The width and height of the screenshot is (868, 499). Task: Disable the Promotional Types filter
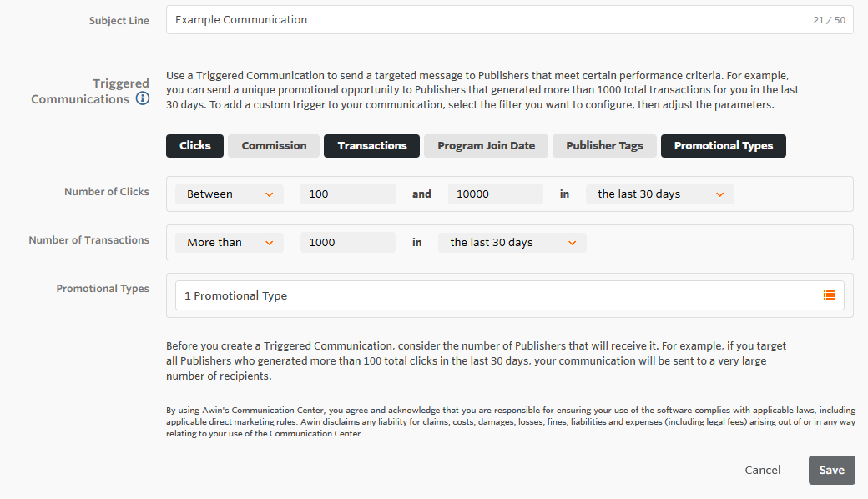(x=723, y=145)
